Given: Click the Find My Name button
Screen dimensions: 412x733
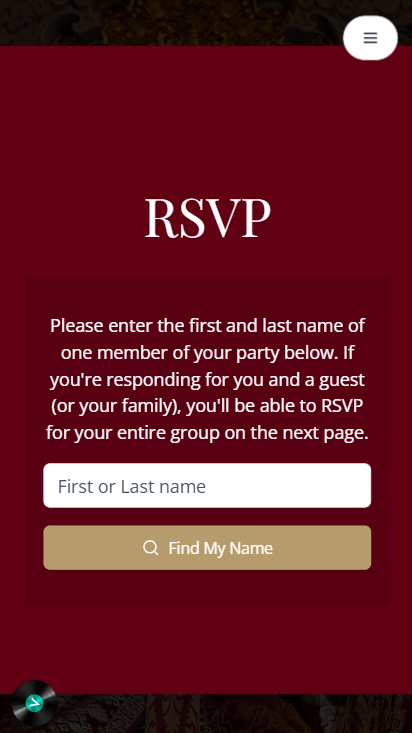Looking at the screenshot, I should 207,547.
